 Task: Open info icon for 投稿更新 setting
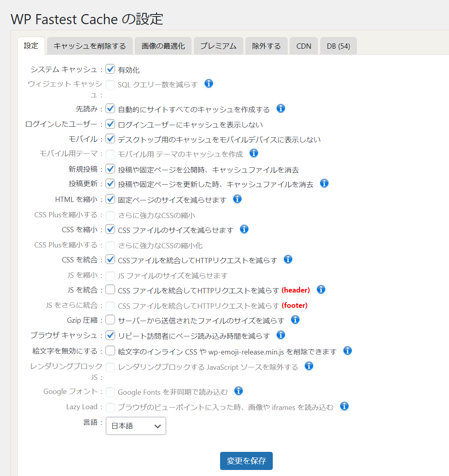tap(324, 183)
